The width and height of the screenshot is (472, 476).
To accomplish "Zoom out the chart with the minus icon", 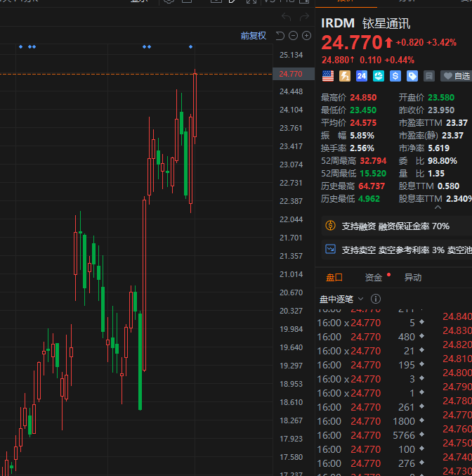I will (x=293, y=36).
